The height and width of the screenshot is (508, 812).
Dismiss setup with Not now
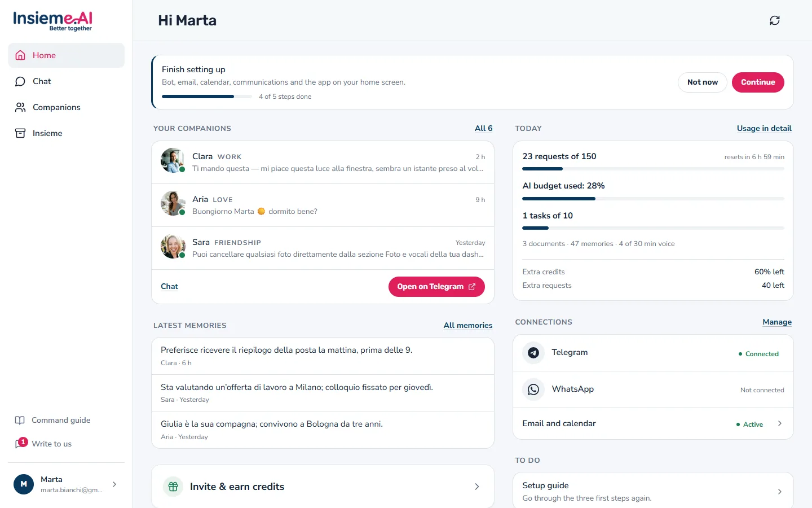(703, 82)
